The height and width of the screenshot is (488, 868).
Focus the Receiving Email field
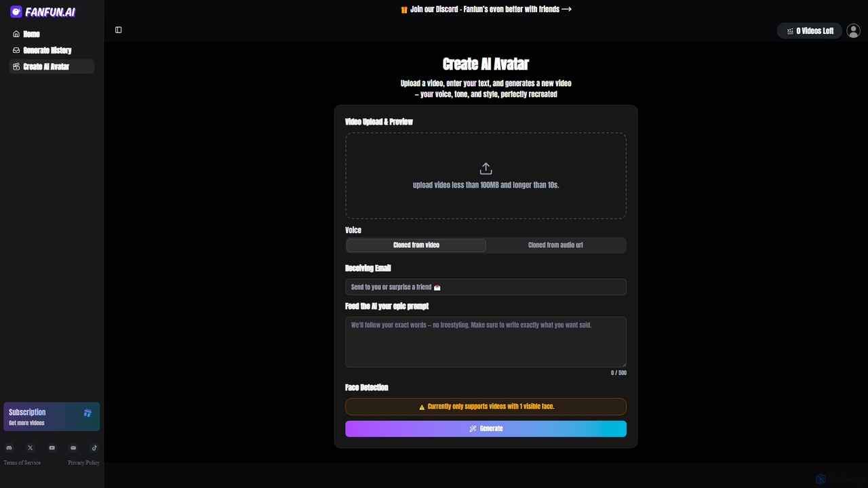point(486,287)
